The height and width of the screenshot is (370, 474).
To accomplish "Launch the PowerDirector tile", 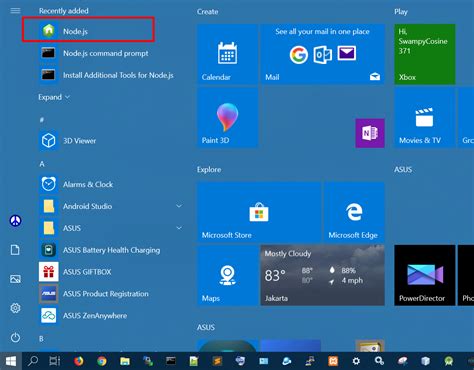I will coord(425,275).
